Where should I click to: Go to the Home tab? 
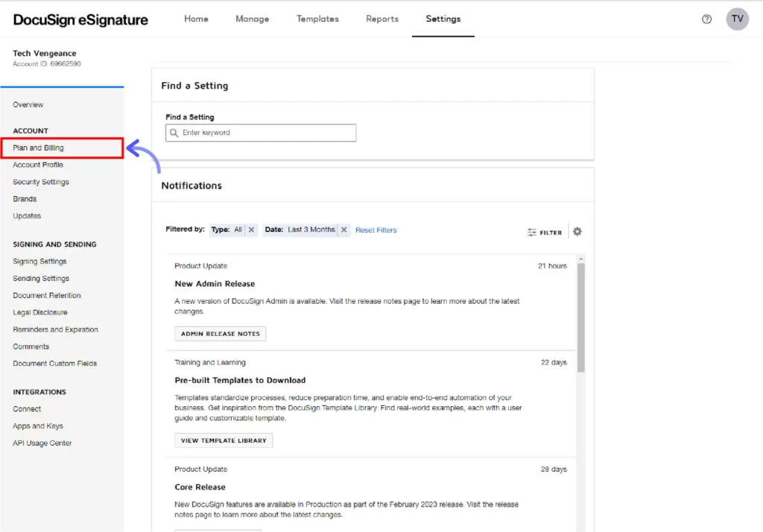tap(196, 19)
